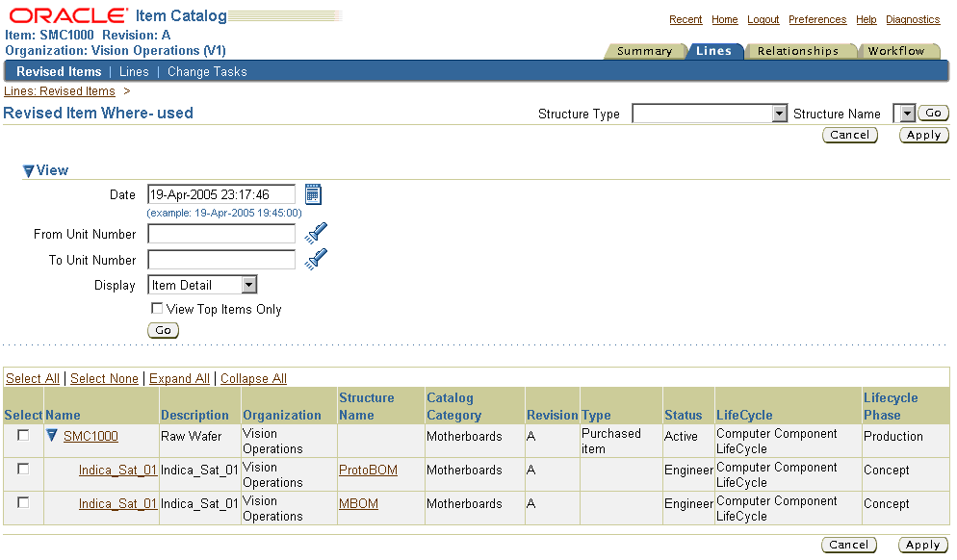Screen dimensions: 957x560
Task: Click the Select All link
Action: click(x=33, y=378)
